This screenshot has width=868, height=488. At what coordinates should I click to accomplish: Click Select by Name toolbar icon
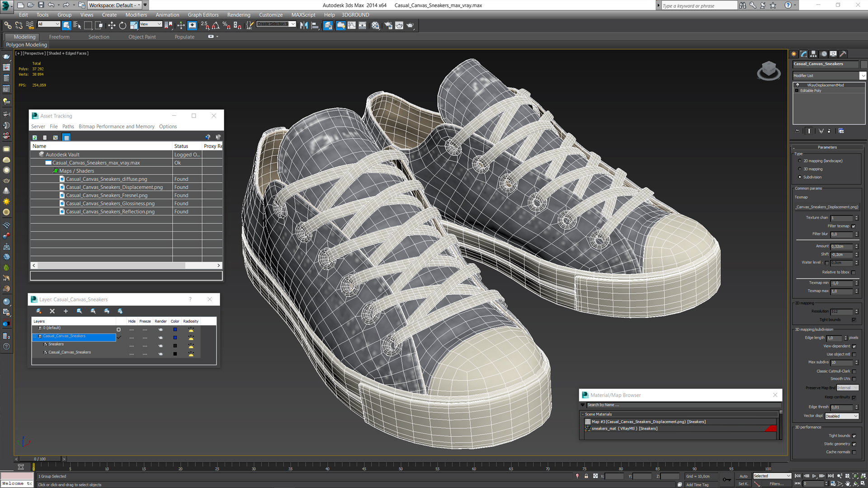(x=77, y=25)
